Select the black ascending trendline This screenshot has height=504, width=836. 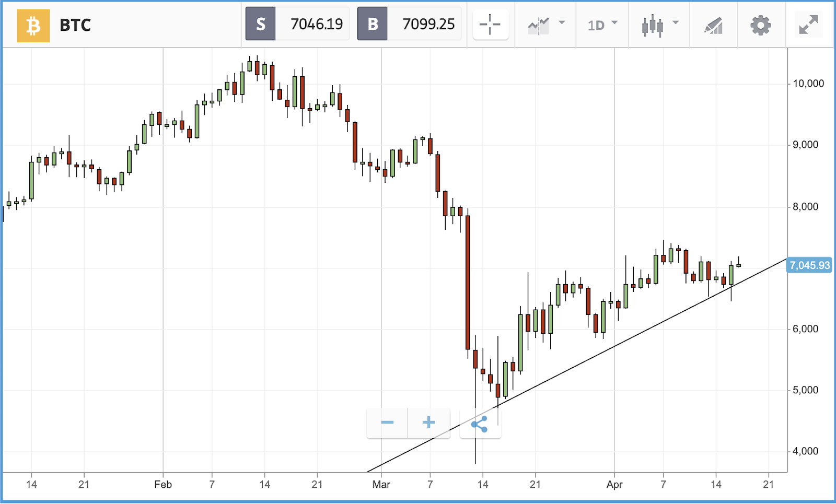point(577,365)
